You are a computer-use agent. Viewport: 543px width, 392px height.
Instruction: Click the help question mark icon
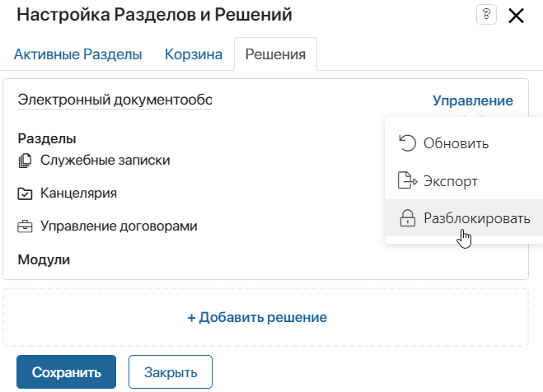(486, 15)
